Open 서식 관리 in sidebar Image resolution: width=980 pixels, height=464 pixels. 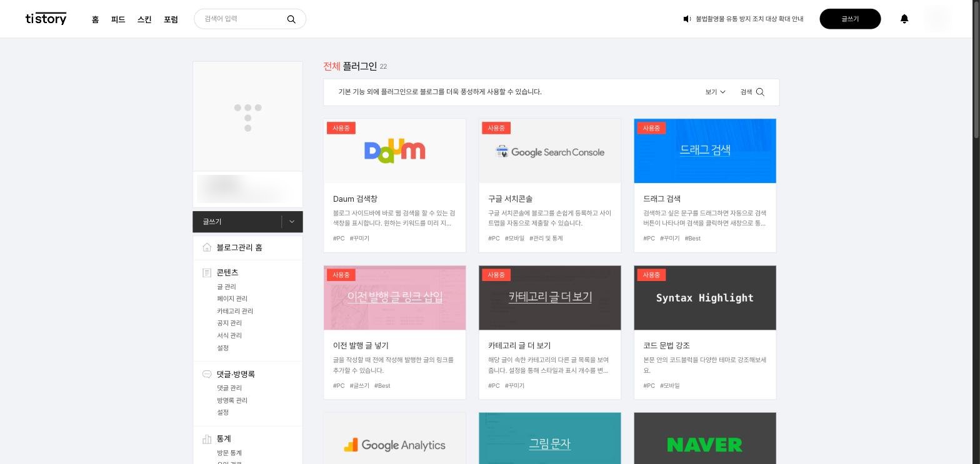[x=229, y=335]
